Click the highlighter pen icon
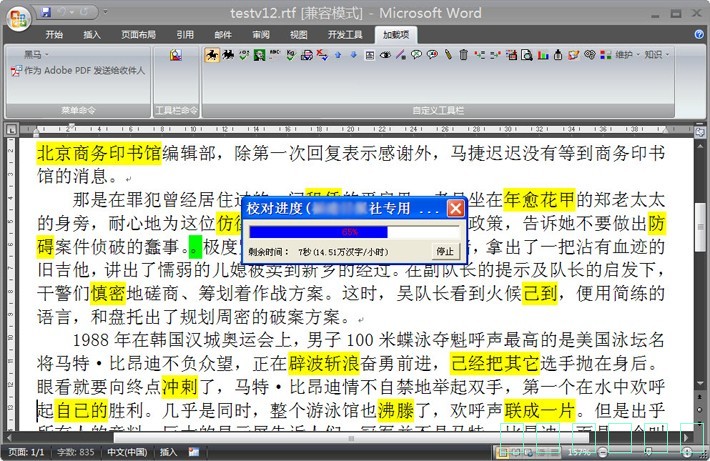Viewport: 710px width, 461px height. 448,55
